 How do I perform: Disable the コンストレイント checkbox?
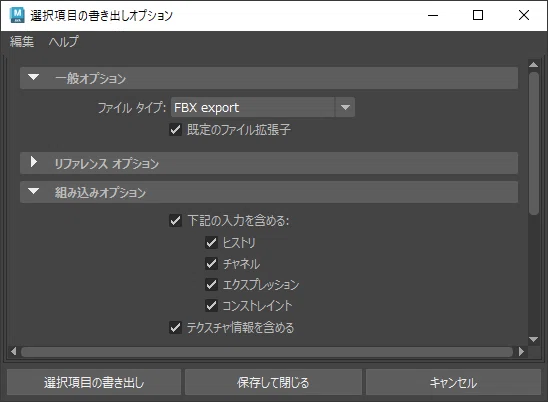(211, 306)
